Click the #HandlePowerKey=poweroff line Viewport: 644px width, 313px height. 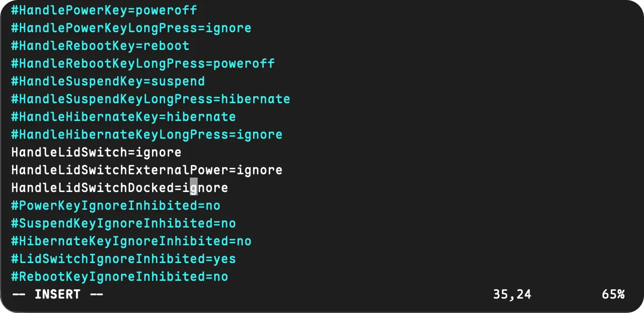point(104,10)
